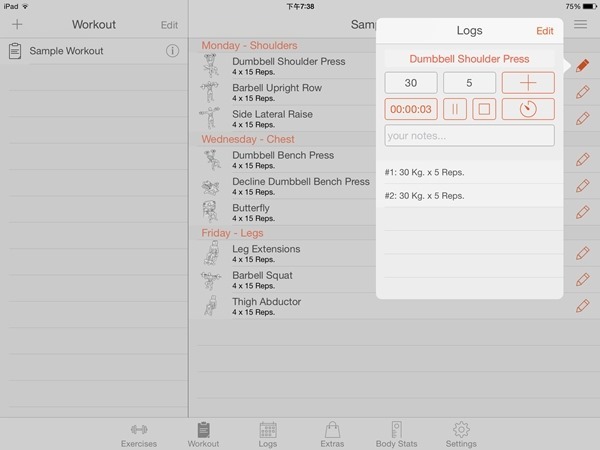Click the Wednesday - Chest section header
Image resolution: width=600 pixels, height=450 pixels.
[x=248, y=139]
